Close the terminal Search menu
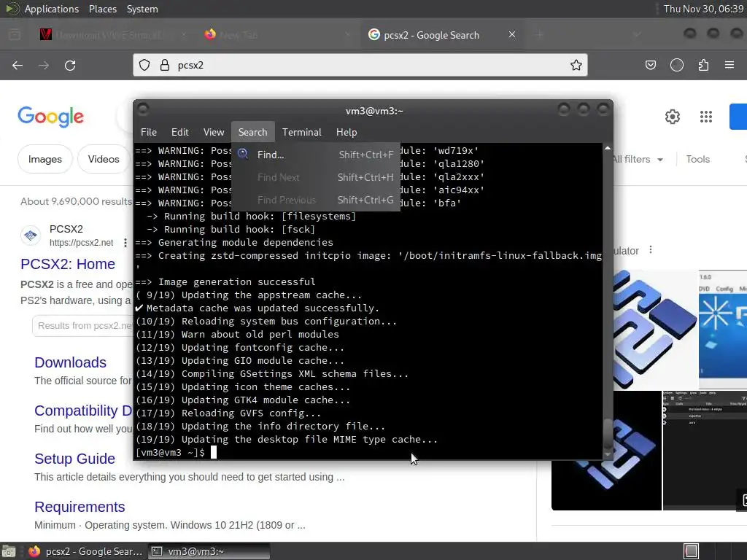The image size is (747, 560). click(252, 133)
